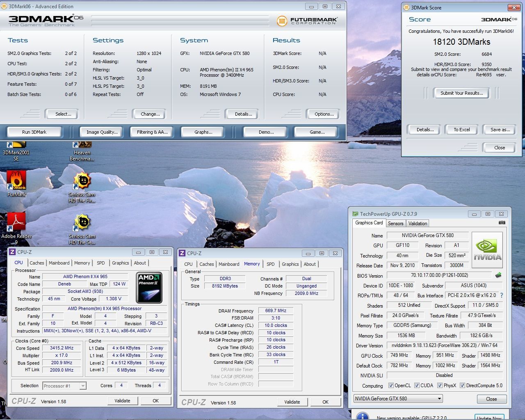This screenshot has height=420, width=525.
Task: Open the Caches tab in left CPU-Z
Action: pos(37,263)
